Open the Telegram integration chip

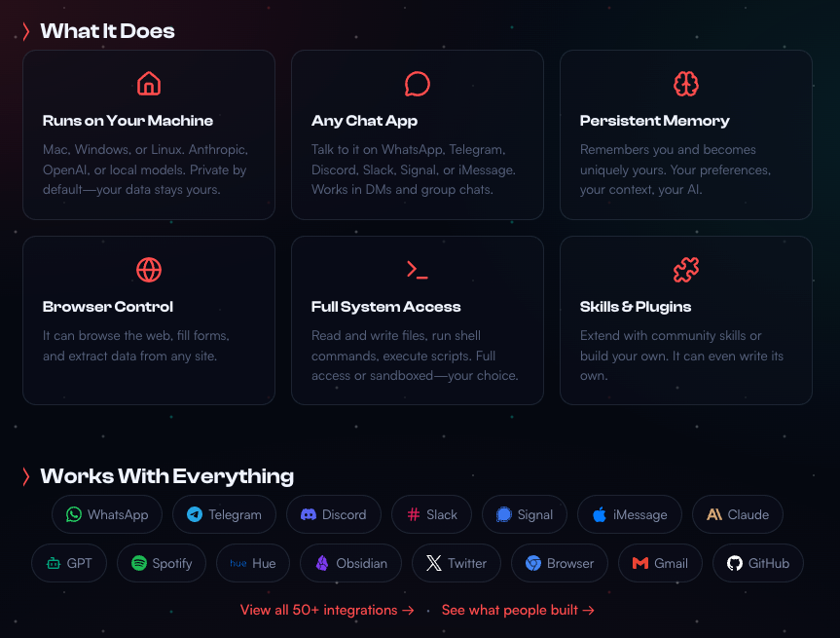224,514
